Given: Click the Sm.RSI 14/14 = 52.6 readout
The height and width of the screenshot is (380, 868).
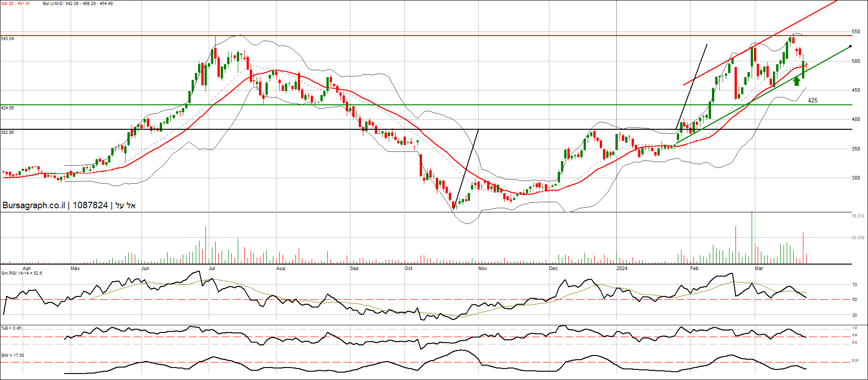Looking at the screenshot, I should [x=22, y=273].
